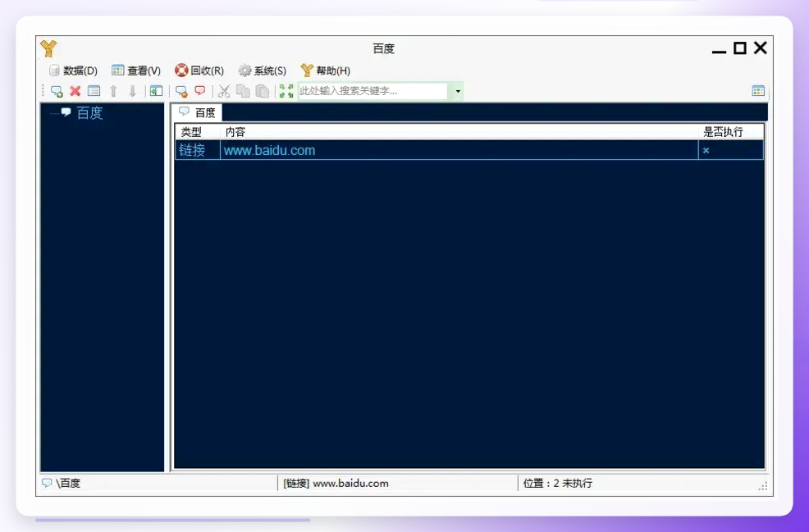Viewport: 809px width, 532px height.
Task: Toggle the side panel layout icon
Action: (156, 91)
